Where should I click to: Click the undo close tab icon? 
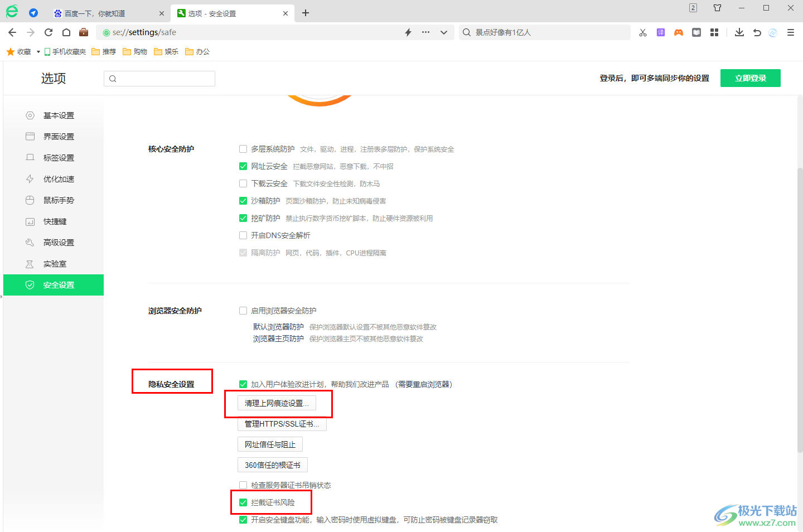pyautogui.click(x=757, y=32)
